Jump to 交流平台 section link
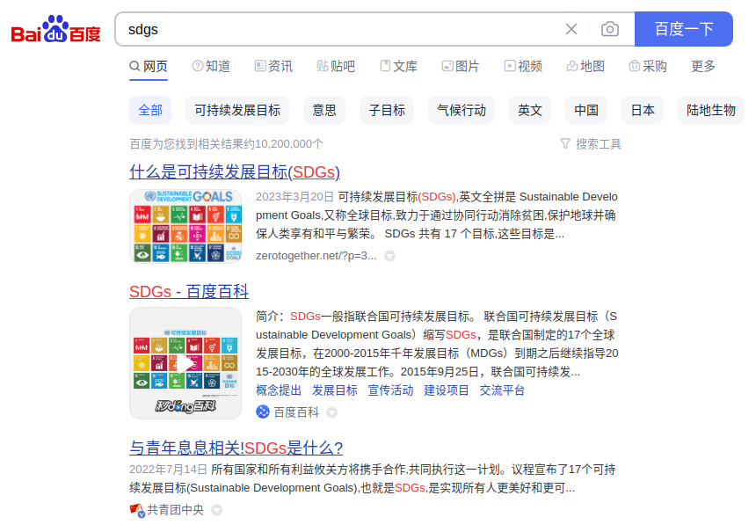Image resolution: width=756 pixels, height=532 pixels. (503, 390)
